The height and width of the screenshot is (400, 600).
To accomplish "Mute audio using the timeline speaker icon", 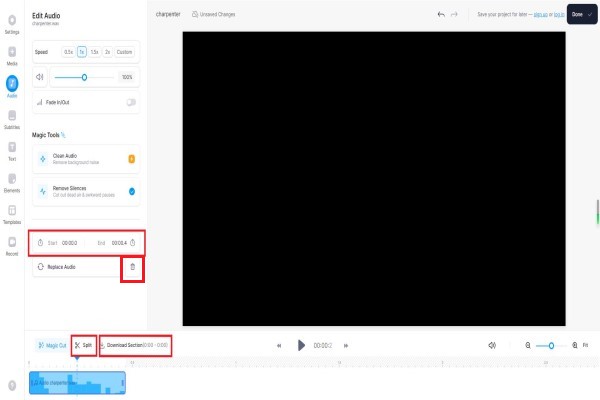I will click(x=492, y=345).
